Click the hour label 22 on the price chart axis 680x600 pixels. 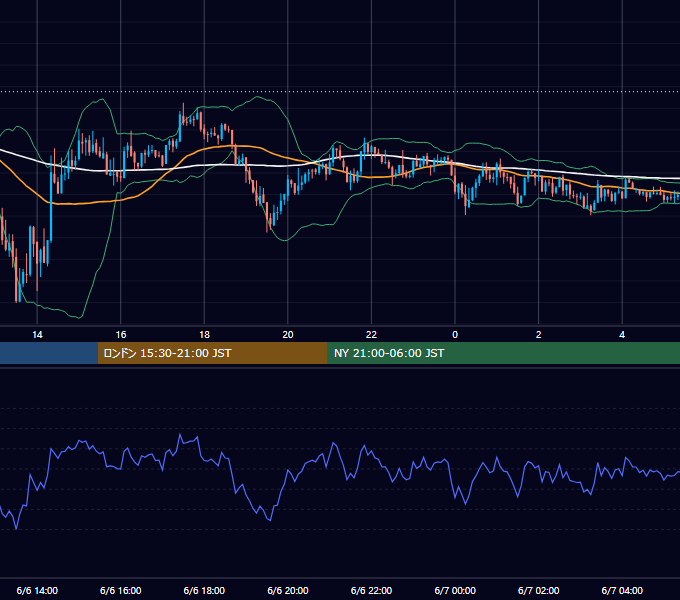point(371,335)
